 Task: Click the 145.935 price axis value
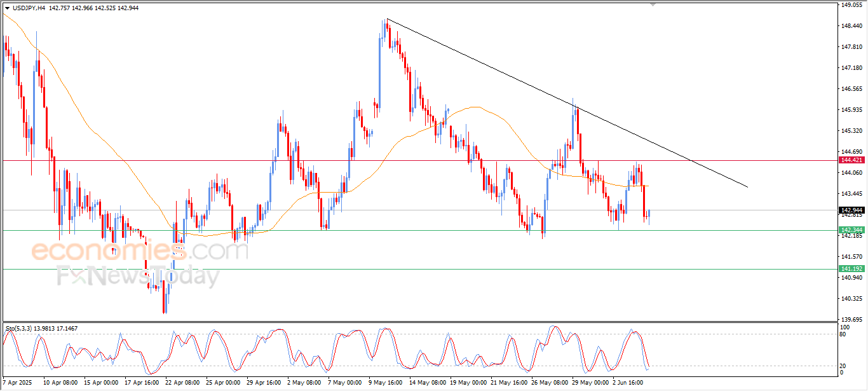tap(851, 110)
